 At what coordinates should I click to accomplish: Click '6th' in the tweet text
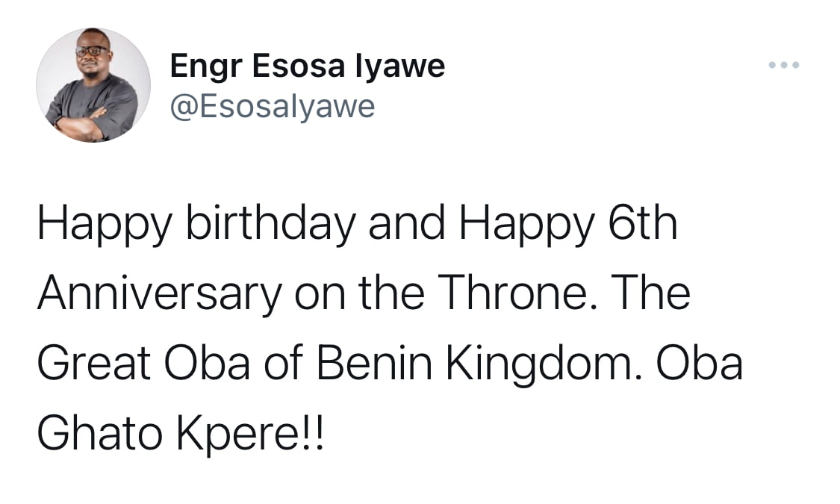(x=643, y=223)
